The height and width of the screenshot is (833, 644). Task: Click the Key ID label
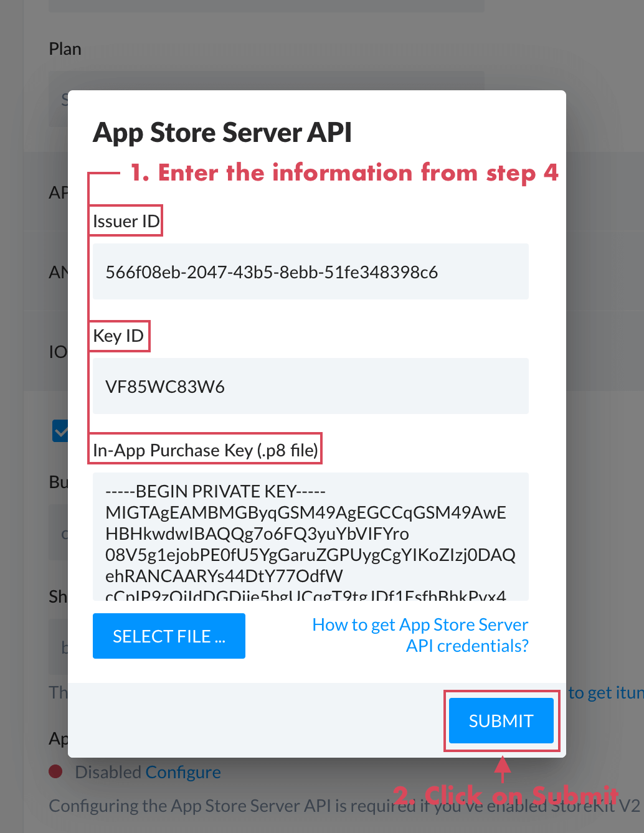coord(118,336)
